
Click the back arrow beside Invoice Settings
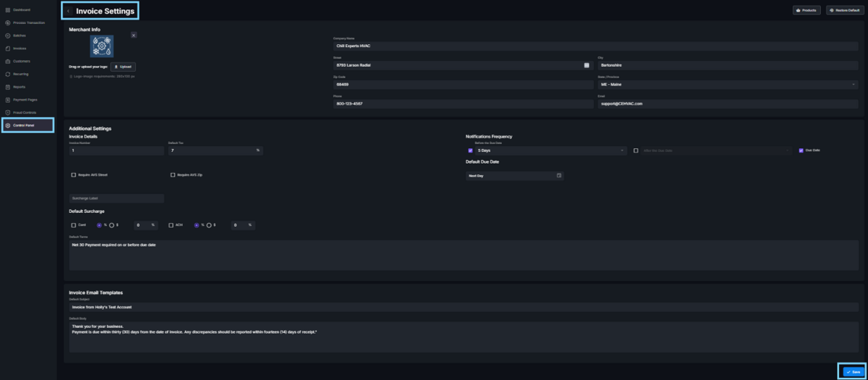click(69, 11)
